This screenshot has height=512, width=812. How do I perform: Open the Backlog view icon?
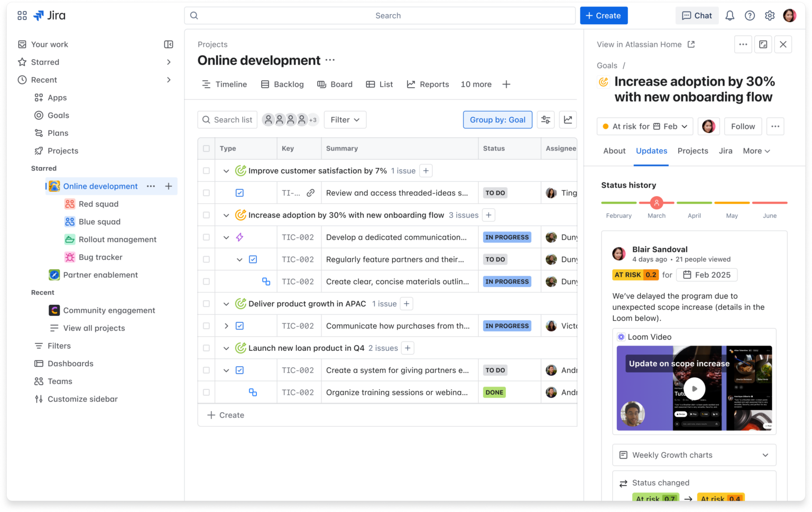pos(264,84)
